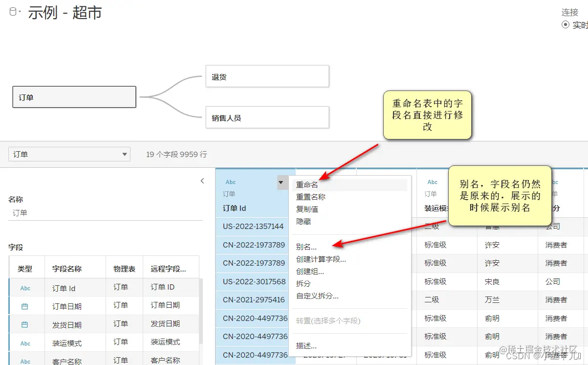
Task: Click the 字段名称 column header
Action: pos(67,269)
